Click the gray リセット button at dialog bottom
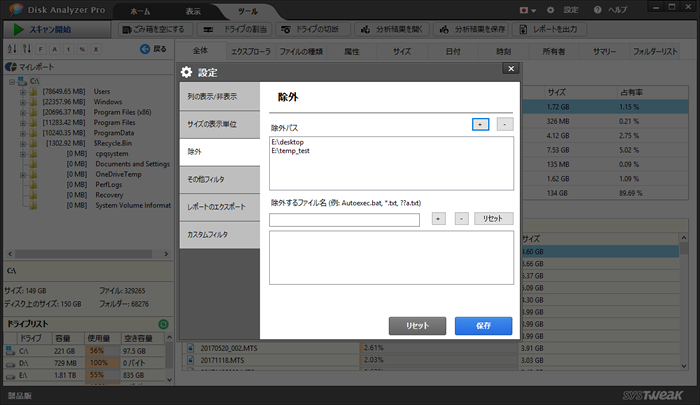Image resolution: width=700 pixels, height=405 pixels. point(417,326)
